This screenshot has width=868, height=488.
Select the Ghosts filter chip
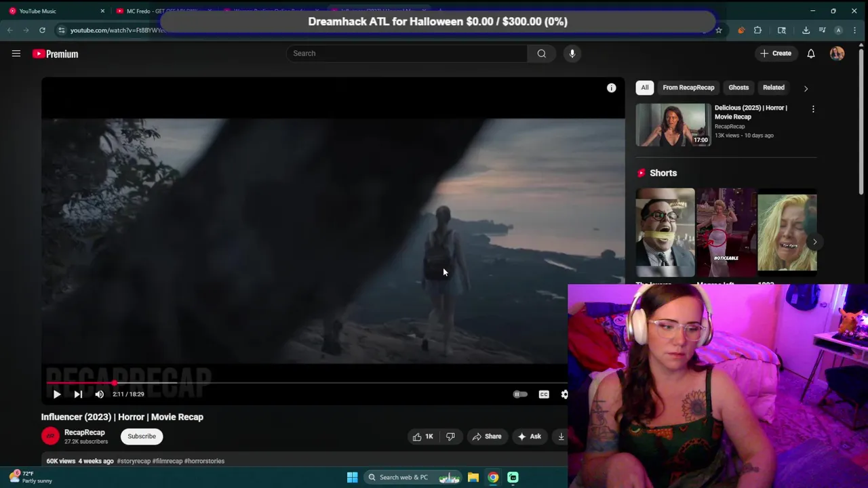click(x=738, y=87)
